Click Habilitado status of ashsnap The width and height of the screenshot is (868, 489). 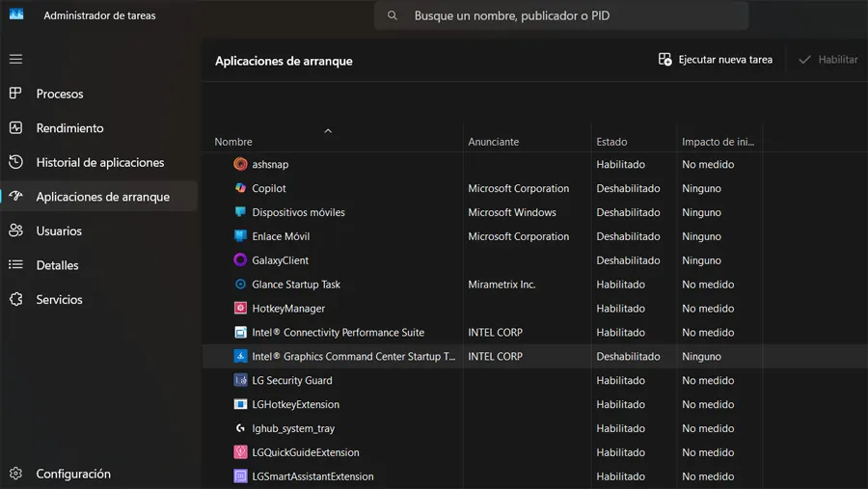coord(620,165)
